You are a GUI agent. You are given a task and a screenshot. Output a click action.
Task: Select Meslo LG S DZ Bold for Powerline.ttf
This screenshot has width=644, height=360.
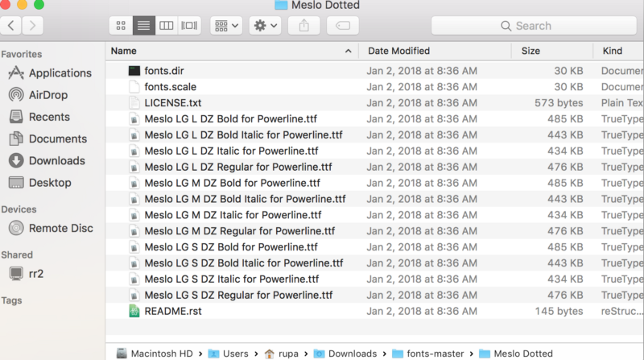[x=231, y=247]
